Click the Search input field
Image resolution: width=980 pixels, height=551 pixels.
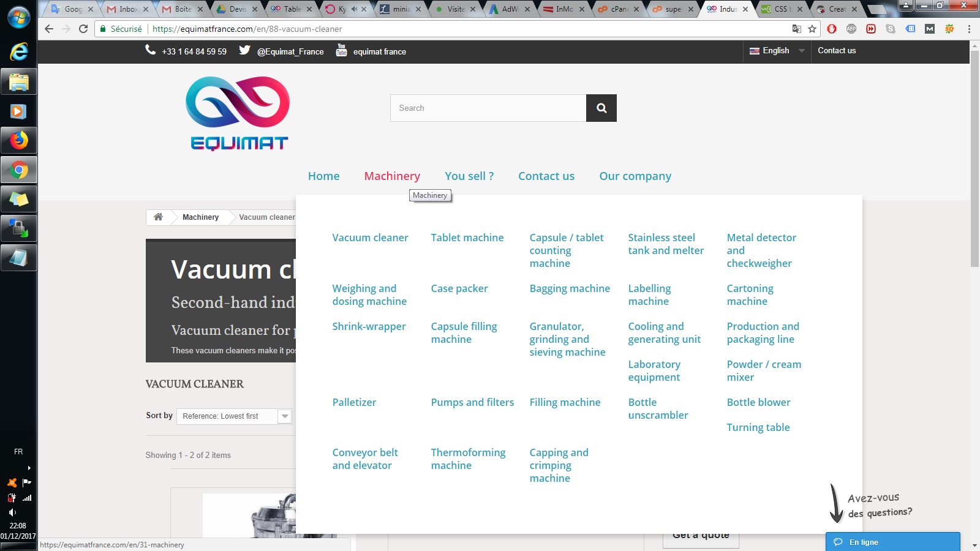[x=488, y=108]
